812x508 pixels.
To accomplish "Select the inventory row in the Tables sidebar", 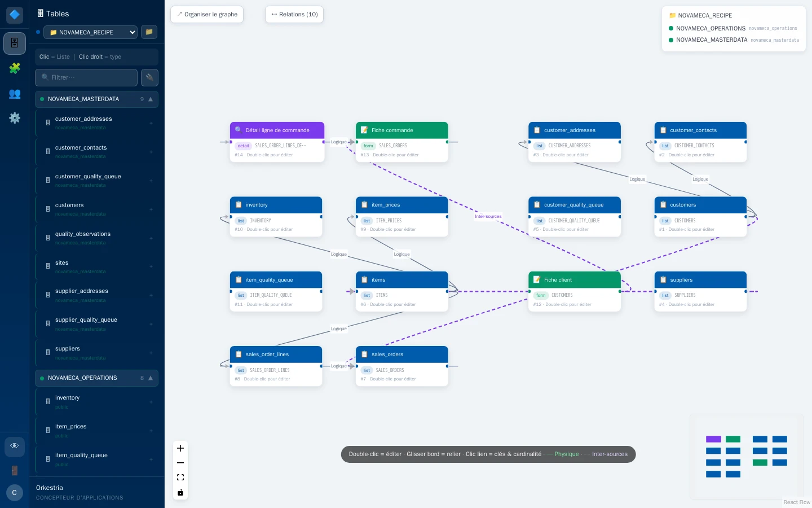I will coord(96,401).
